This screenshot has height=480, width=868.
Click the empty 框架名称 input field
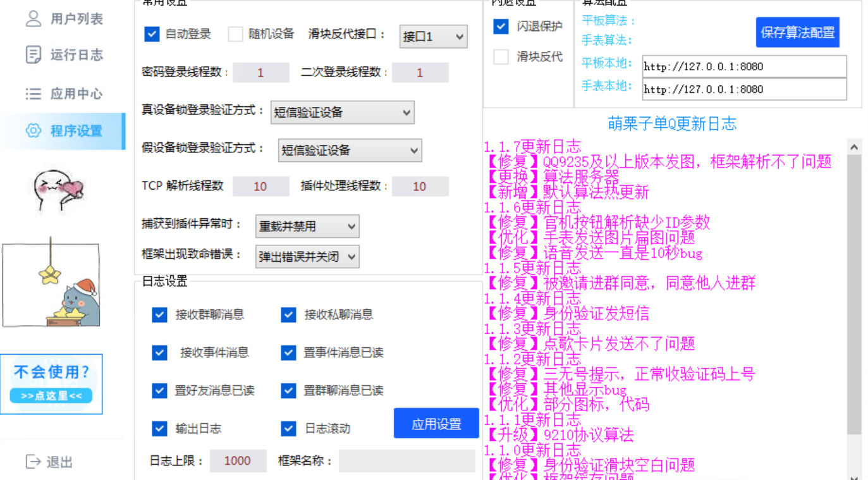[x=406, y=461]
